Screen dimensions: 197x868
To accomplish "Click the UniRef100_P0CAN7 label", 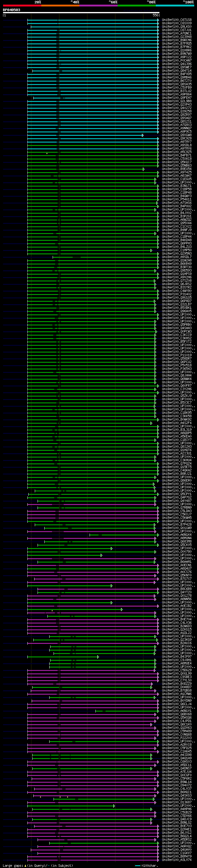I will pos(177,60).
